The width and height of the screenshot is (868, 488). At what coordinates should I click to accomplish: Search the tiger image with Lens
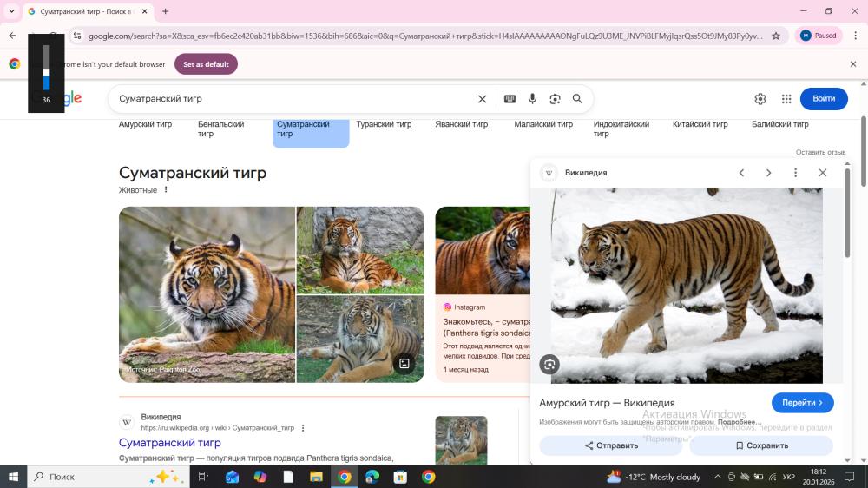pos(549,365)
